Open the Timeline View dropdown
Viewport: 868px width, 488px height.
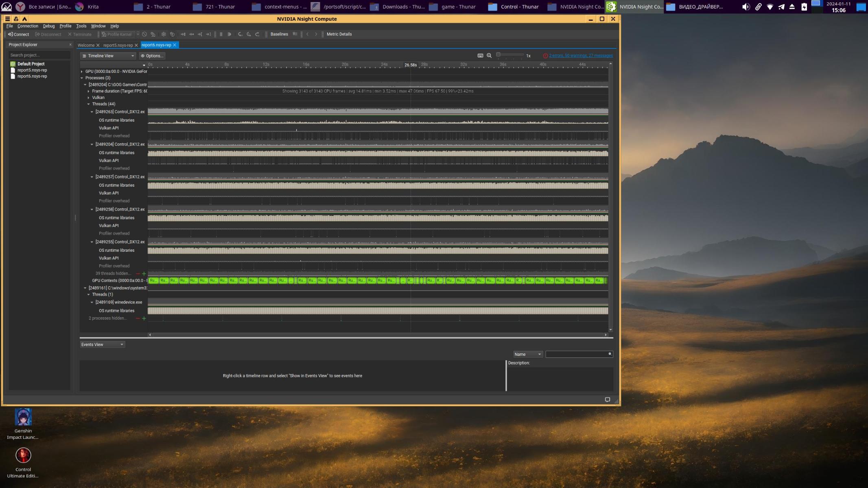108,56
